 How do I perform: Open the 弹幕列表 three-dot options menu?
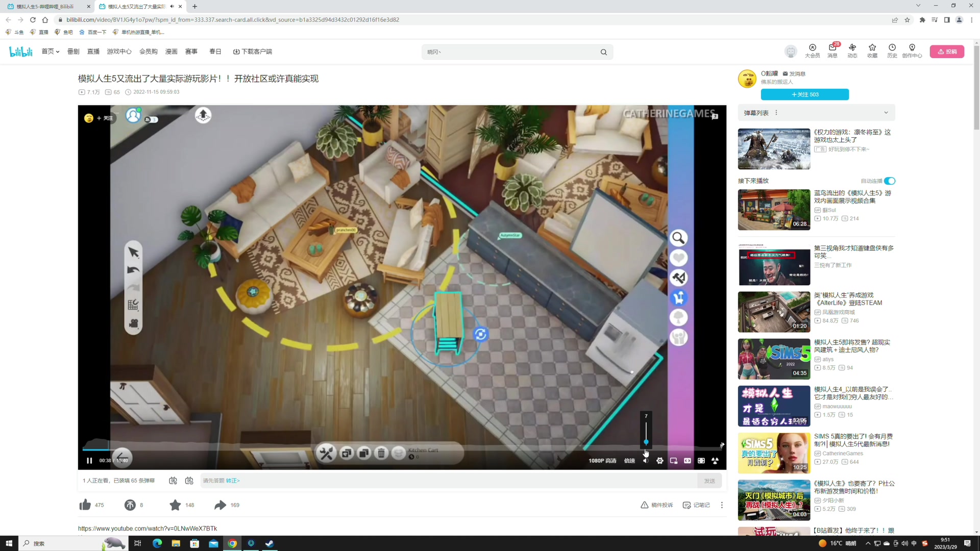(x=776, y=113)
